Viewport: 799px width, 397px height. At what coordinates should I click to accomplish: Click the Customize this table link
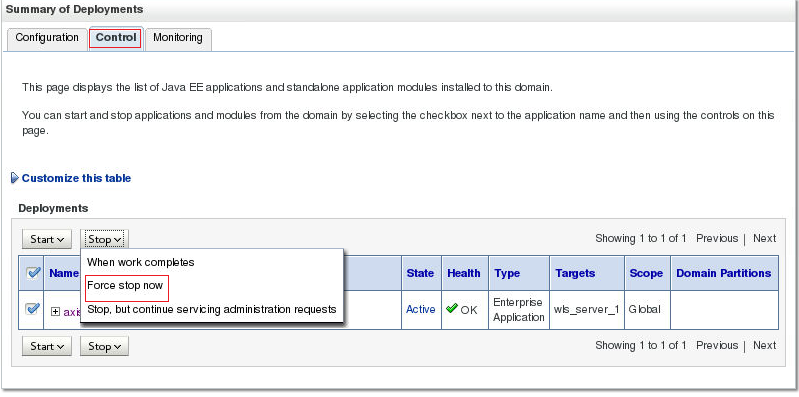tap(76, 178)
